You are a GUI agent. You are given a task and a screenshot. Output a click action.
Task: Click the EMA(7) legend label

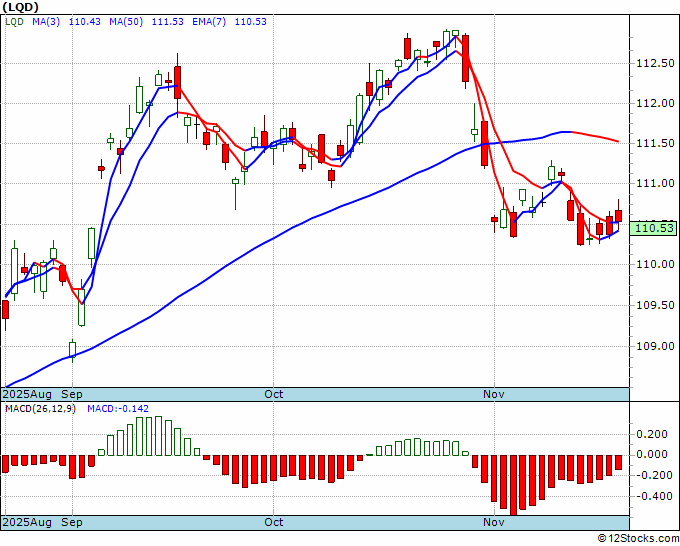pyautogui.click(x=209, y=22)
